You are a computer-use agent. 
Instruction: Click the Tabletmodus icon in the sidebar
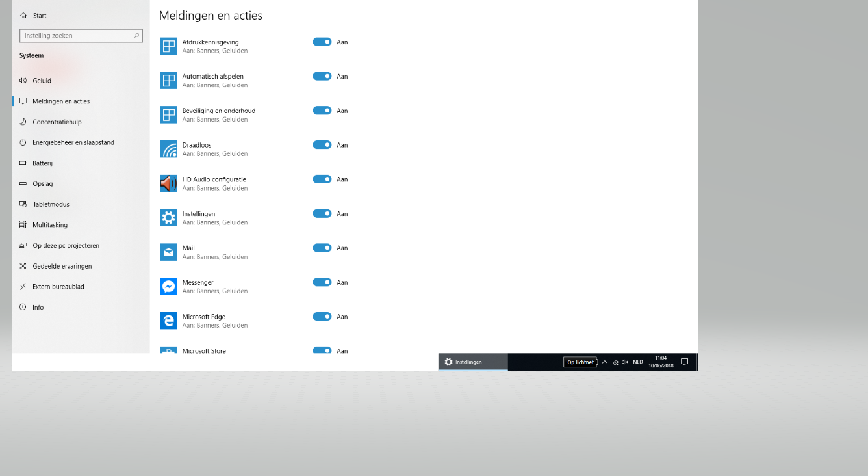pos(23,204)
